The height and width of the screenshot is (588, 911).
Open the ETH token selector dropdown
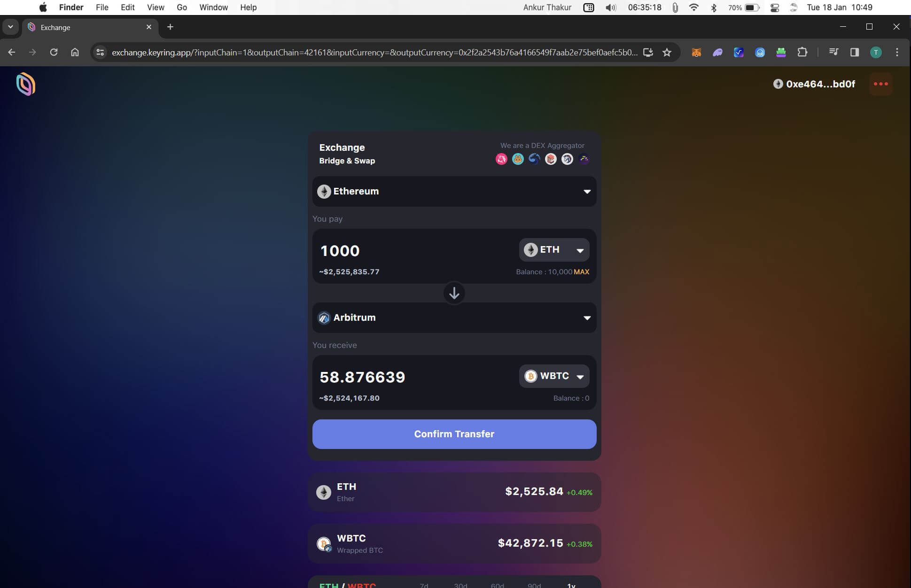point(554,250)
